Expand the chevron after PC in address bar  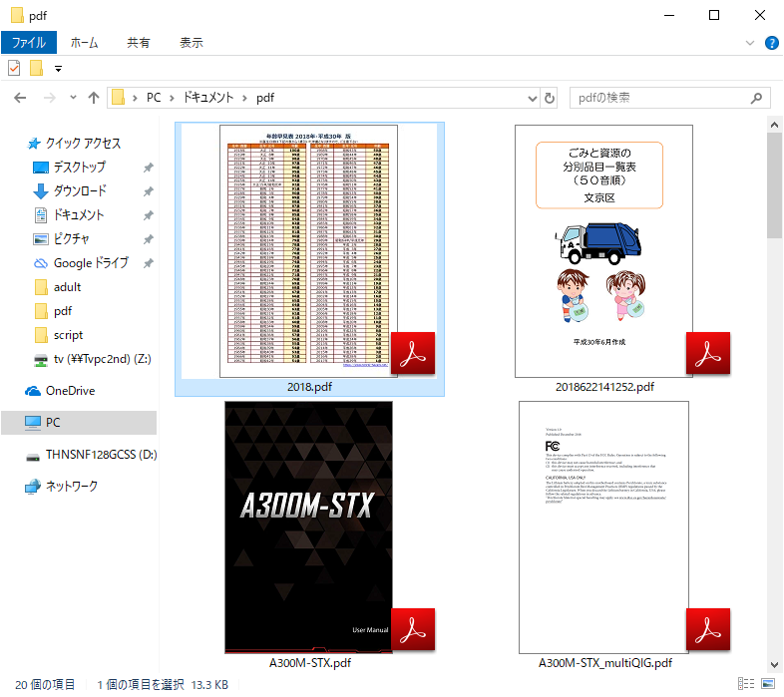tap(172, 98)
